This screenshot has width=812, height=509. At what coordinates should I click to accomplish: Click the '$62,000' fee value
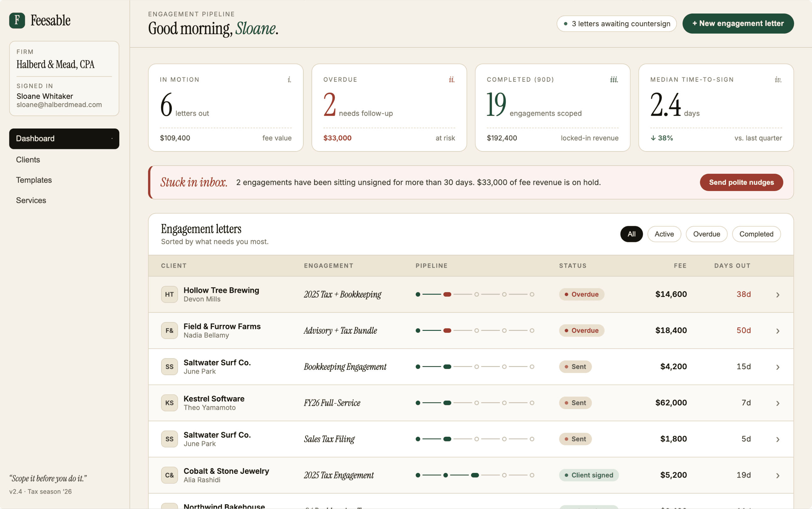[x=671, y=403]
